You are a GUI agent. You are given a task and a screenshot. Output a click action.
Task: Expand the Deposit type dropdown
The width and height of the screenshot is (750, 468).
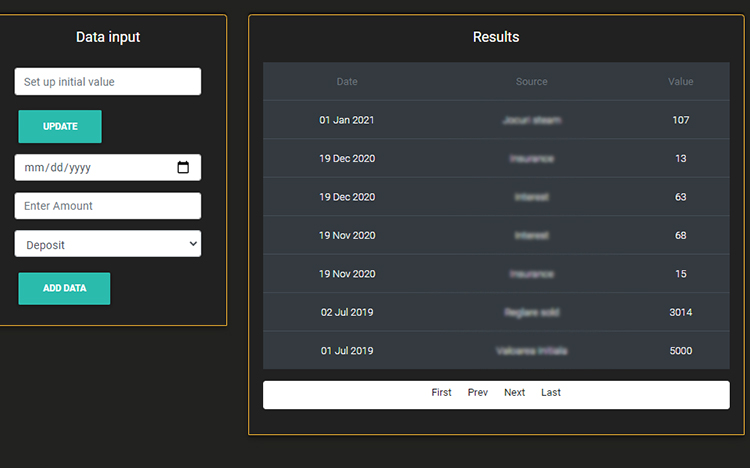107,244
